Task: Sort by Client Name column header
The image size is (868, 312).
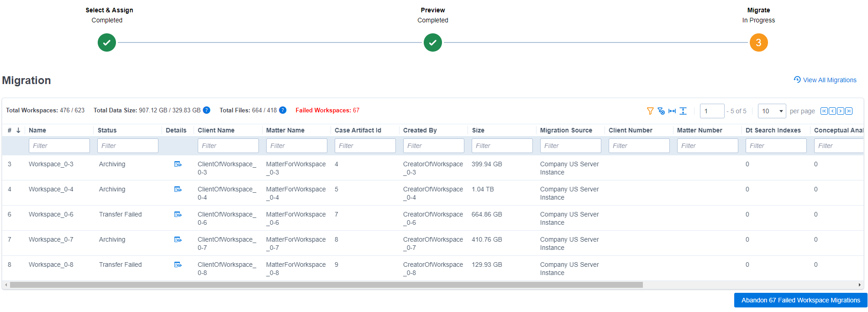Action: [216, 130]
